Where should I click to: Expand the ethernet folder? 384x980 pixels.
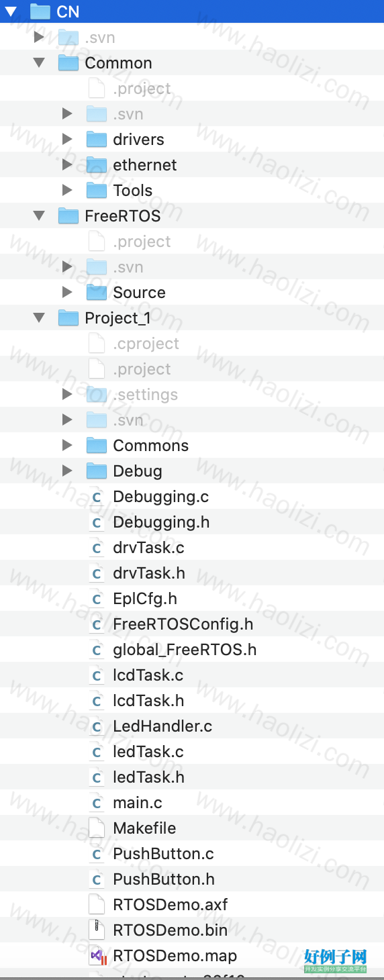(67, 164)
